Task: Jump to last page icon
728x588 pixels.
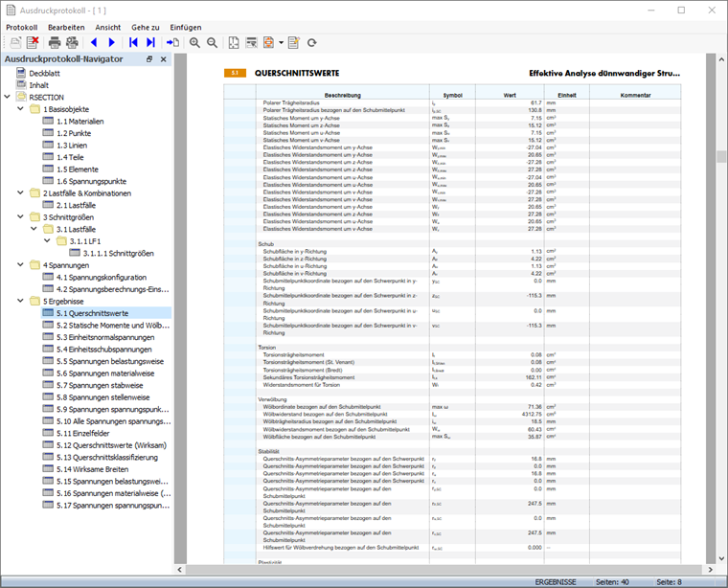Action: coord(150,43)
